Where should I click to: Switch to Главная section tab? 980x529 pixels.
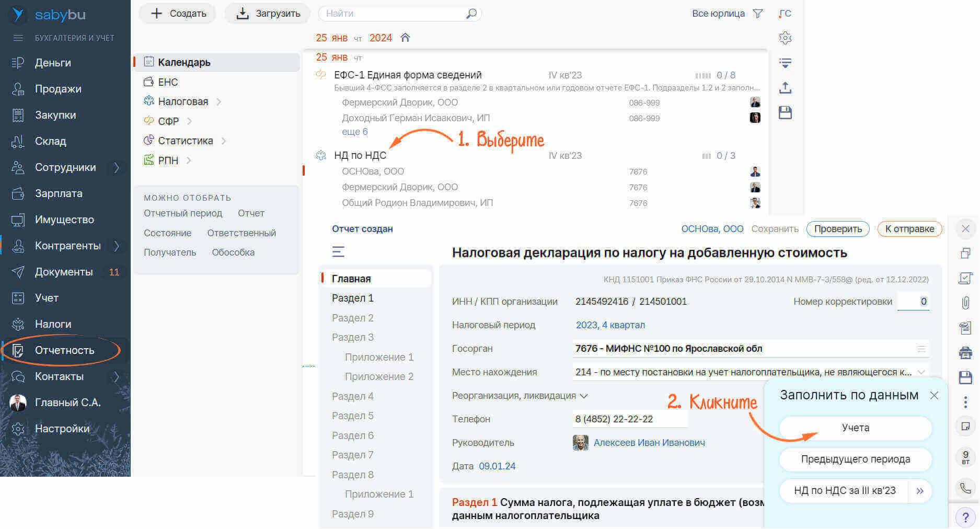coord(376,279)
